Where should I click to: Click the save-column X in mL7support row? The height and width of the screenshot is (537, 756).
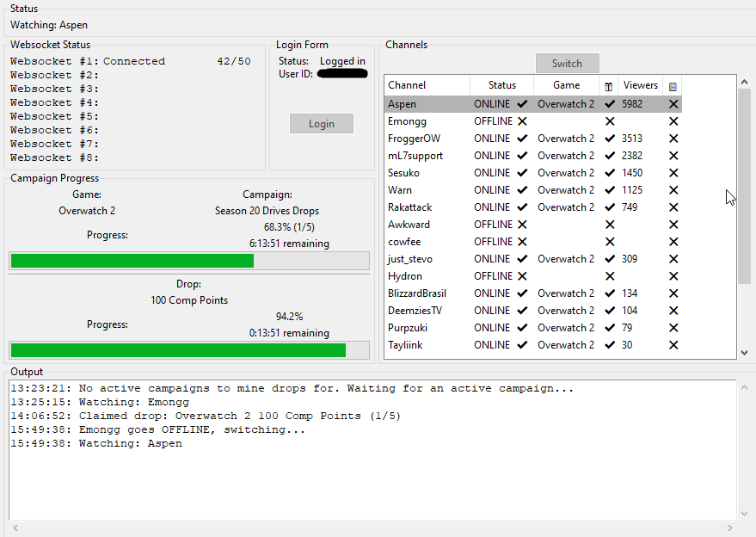(673, 156)
